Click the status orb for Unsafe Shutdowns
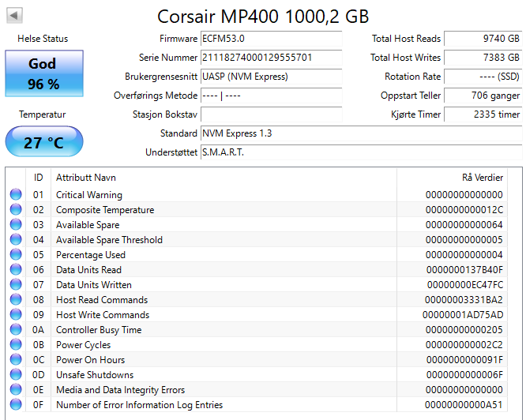Viewport: 526px width, 420px height. (x=16, y=375)
